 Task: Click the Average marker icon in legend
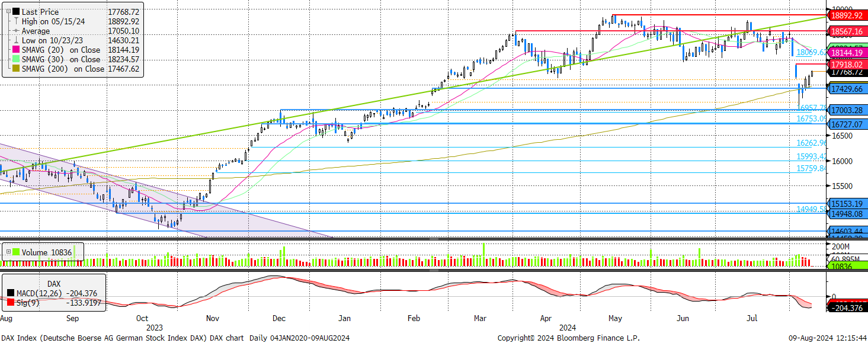click(x=15, y=31)
